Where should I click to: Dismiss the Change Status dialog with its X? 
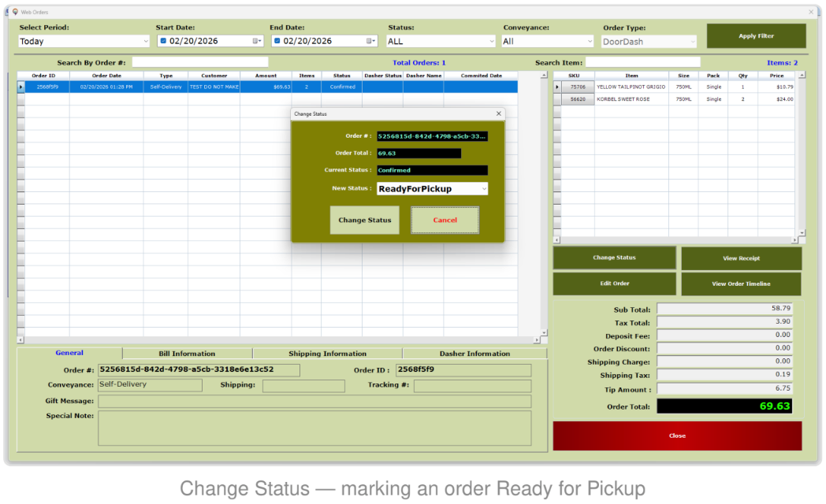pyautogui.click(x=498, y=113)
